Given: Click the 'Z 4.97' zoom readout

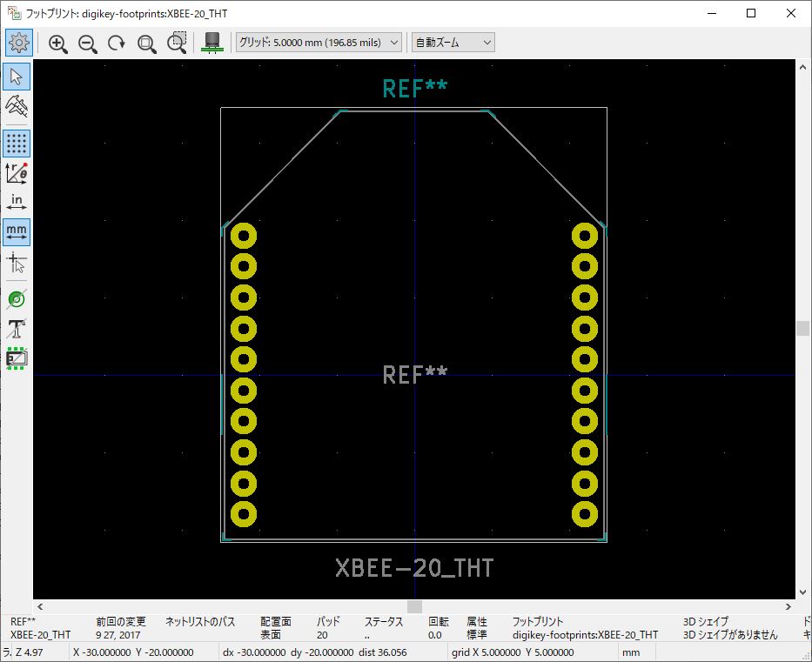Looking at the screenshot, I should point(30,652).
